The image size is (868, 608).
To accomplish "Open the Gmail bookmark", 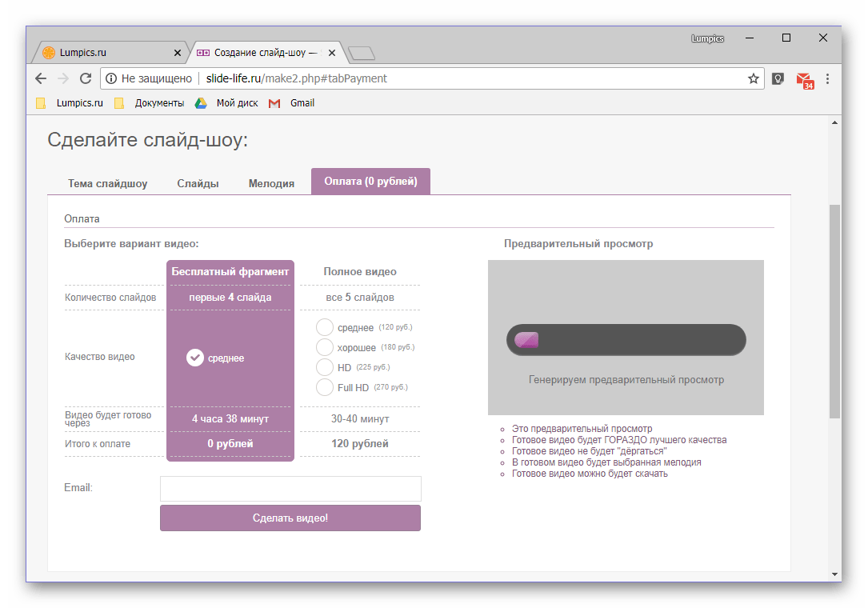I will pos(292,103).
